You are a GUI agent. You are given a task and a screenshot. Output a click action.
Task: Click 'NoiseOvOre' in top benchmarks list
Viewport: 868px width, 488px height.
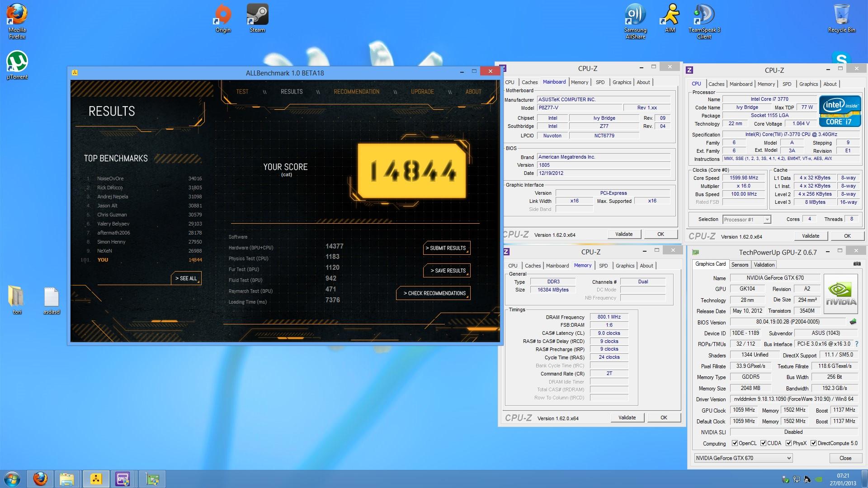[110, 178]
